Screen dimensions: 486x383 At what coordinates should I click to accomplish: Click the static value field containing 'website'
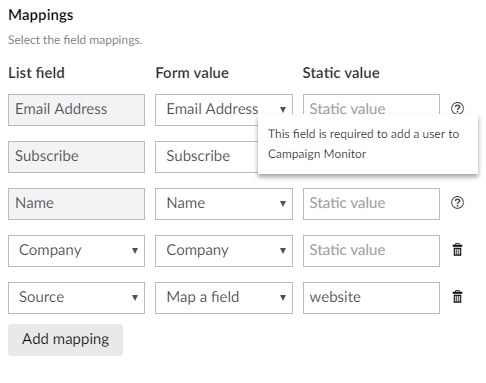coord(371,298)
